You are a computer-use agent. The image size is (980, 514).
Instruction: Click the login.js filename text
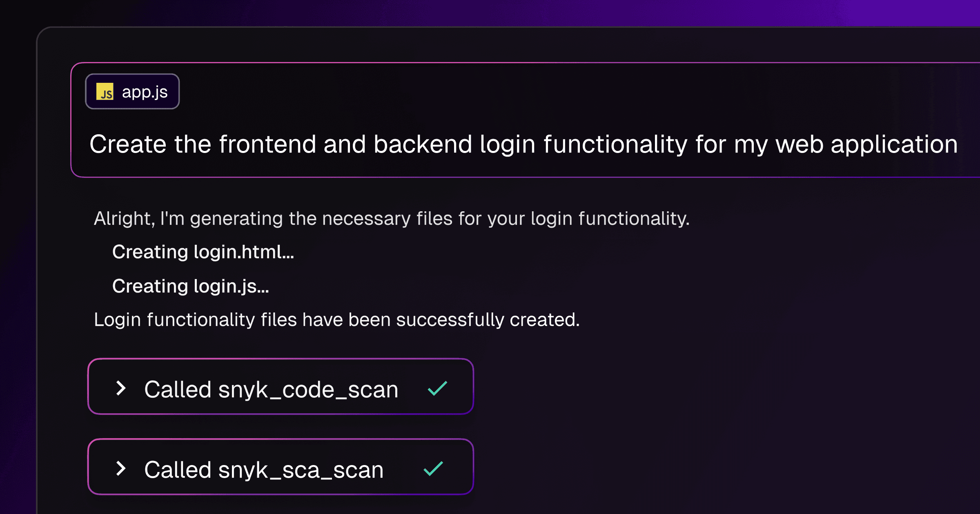coord(225,286)
